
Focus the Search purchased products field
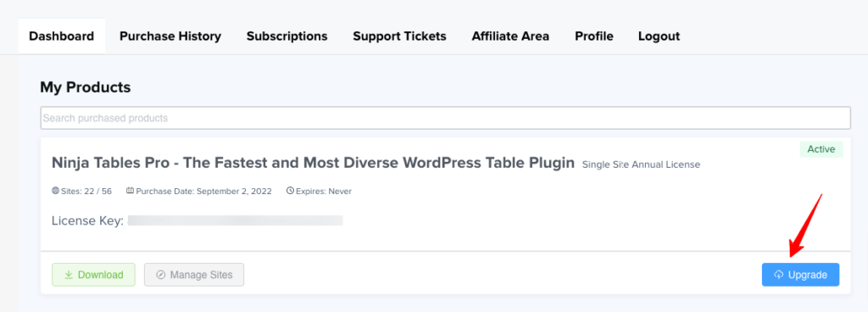tap(445, 118)
